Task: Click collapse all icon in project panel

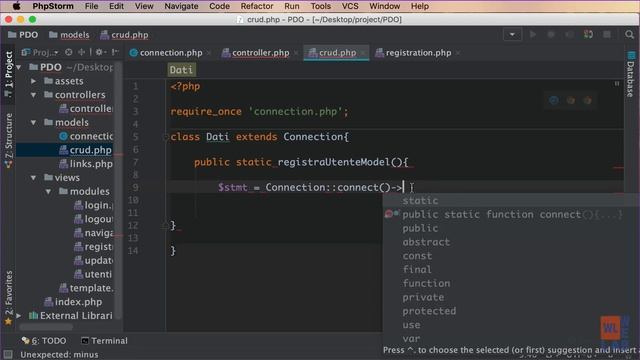Action: 82,52
